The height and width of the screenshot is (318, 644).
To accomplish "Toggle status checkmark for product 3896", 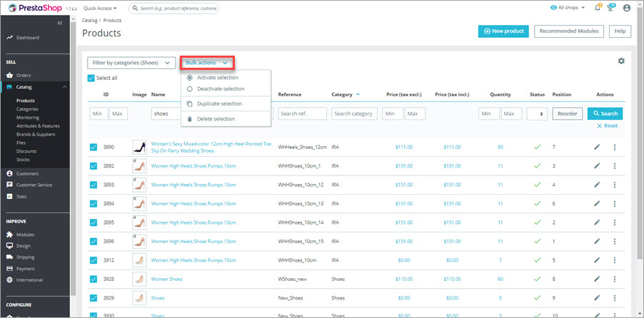I will [537, 241].
